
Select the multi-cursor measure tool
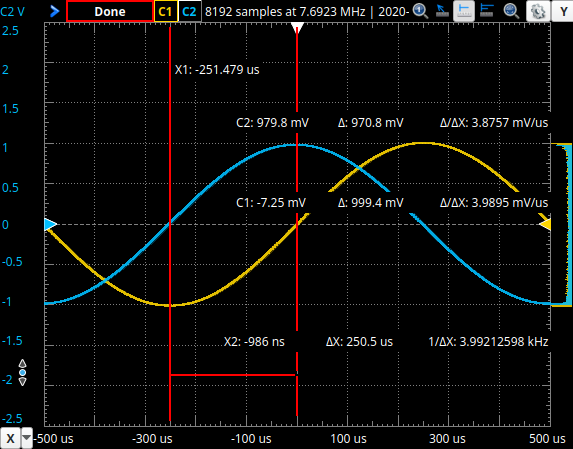(486, 11)
